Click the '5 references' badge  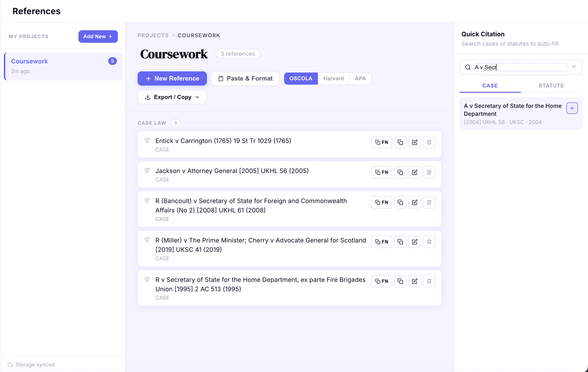point(238,54)
